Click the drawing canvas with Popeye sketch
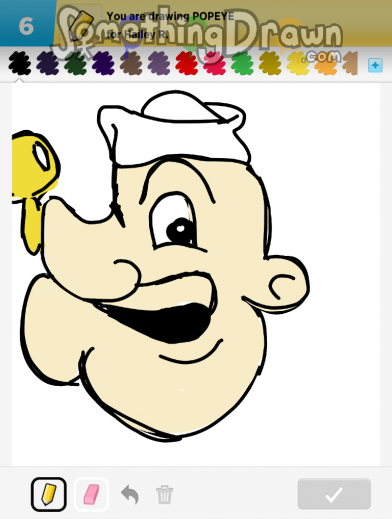The image size is (392, 519). pyautogui.click(x=196, y=274)
